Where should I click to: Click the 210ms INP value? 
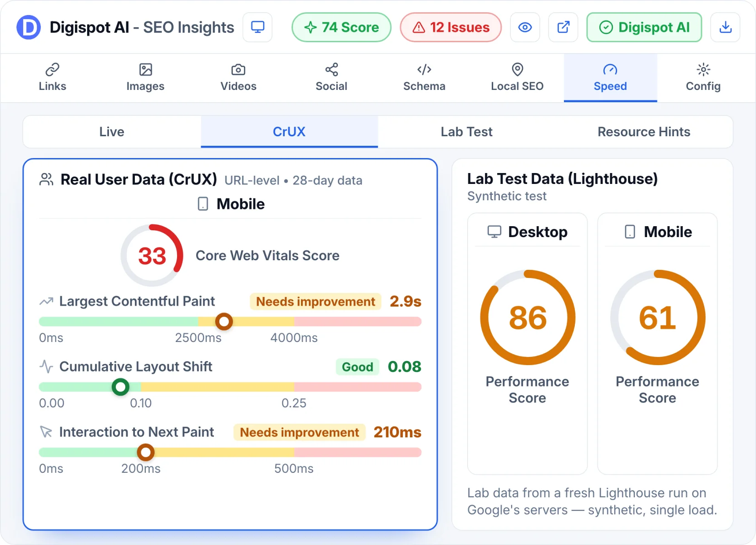(x=397, y=432)
